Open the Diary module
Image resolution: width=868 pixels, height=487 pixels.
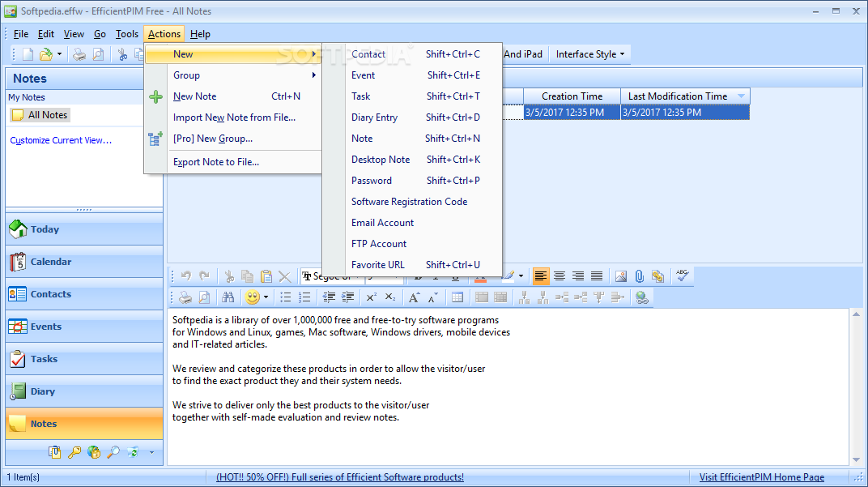click(x=84, y=391)
